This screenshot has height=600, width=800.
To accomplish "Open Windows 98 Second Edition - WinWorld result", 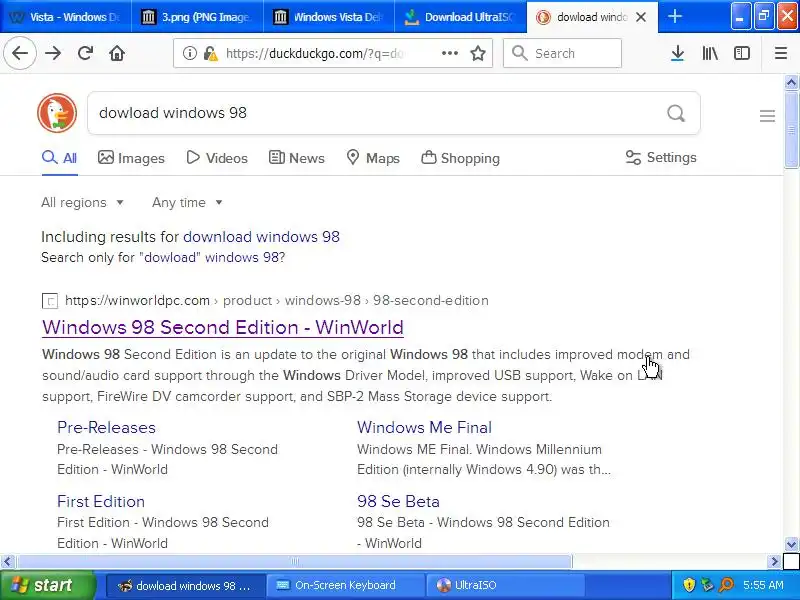I will click(223, 327).
